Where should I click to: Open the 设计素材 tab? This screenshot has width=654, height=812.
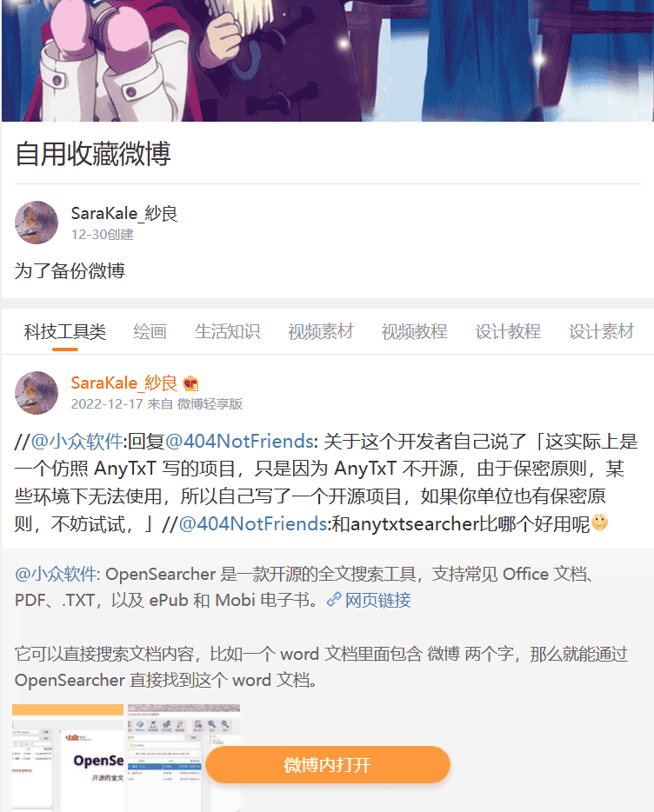[x=601, y=332]
